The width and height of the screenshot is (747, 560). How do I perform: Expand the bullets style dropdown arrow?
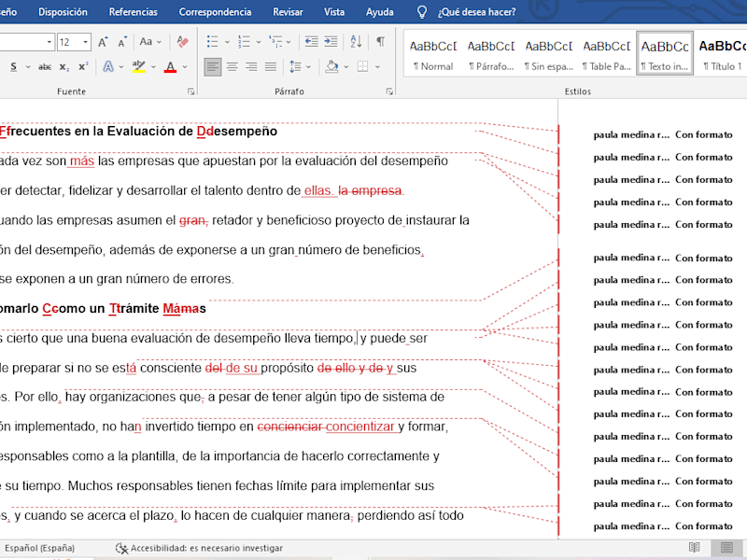click(227, 42)
